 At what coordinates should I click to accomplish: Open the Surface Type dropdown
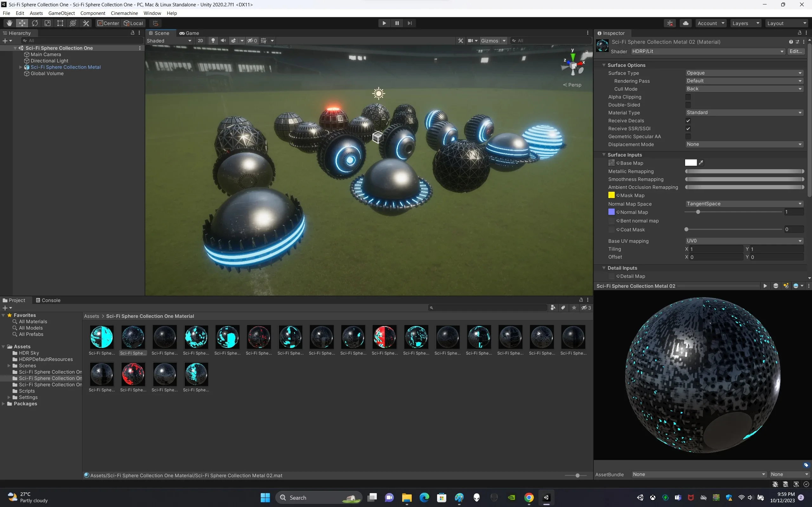pyautogui.click(x=743, y=73)
